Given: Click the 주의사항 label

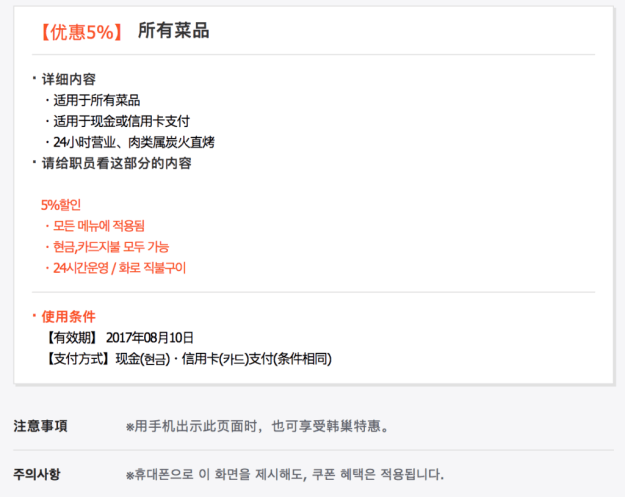Looking at the screenshot, I should (37, 474).
